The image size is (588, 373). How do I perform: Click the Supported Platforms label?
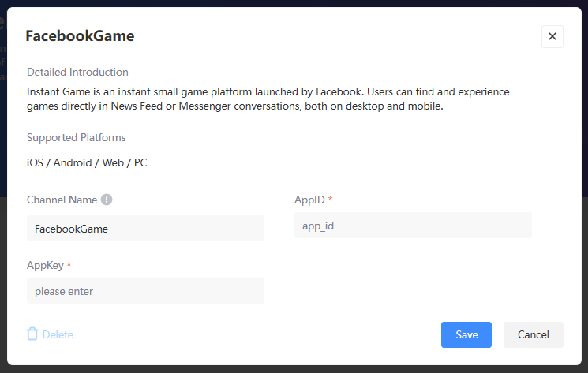pos(76,137)
